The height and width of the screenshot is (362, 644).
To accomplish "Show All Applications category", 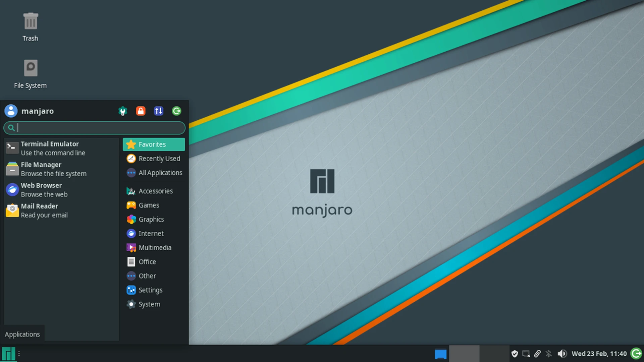I will [154, 173].
